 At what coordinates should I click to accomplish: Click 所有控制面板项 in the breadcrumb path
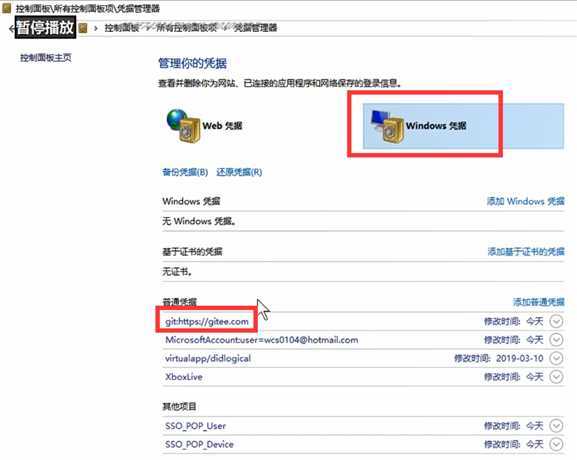pyautogui.click(x=186, y=28)
